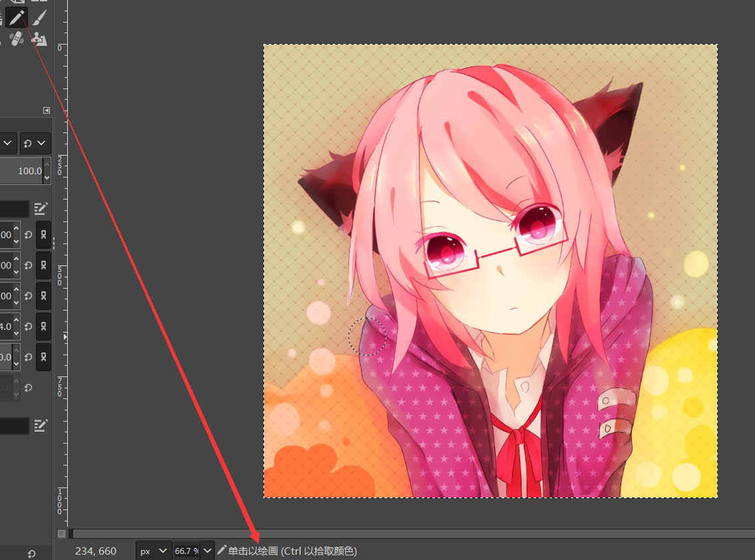Open the reset-arrow dropdown above the opacity slider
This screenshot has width=755, height=560.
click(35, 143)
